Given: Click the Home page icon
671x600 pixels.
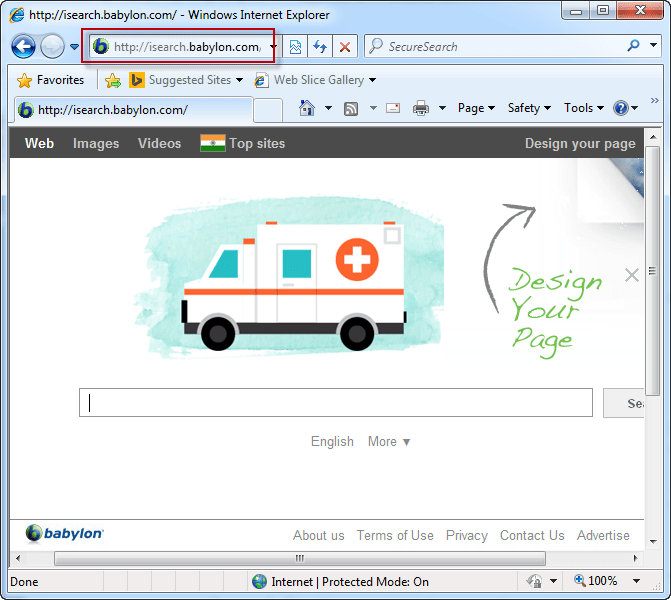Looking at the screenshot, I should pos(306,108).
